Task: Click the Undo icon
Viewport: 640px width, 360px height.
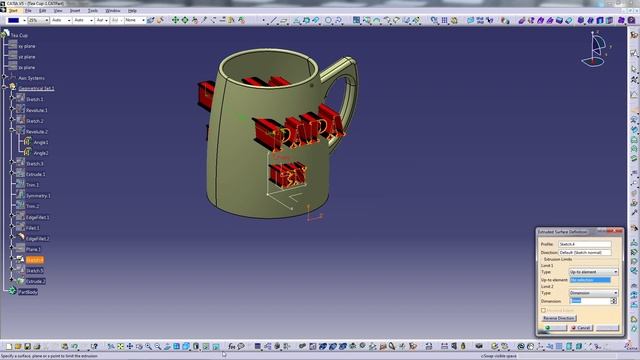Action: pyautogui.click(x=74, y=347)
